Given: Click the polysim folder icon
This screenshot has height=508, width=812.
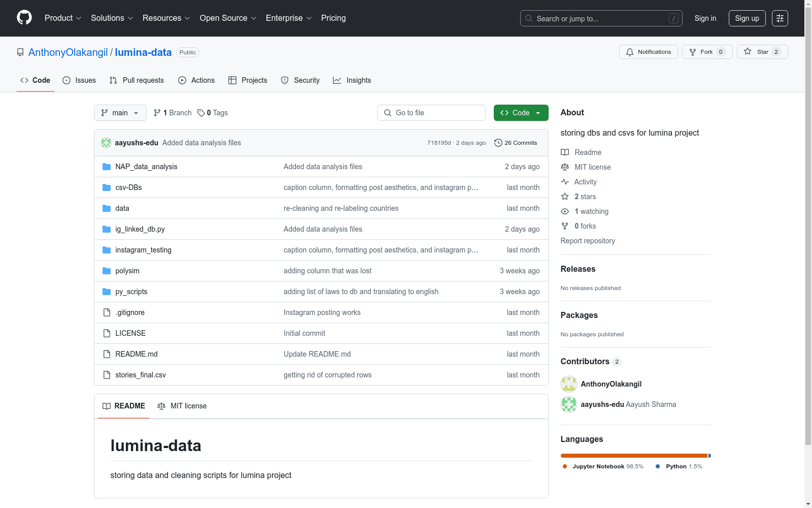Looking at the screenshot, I should tap(107, 271).
